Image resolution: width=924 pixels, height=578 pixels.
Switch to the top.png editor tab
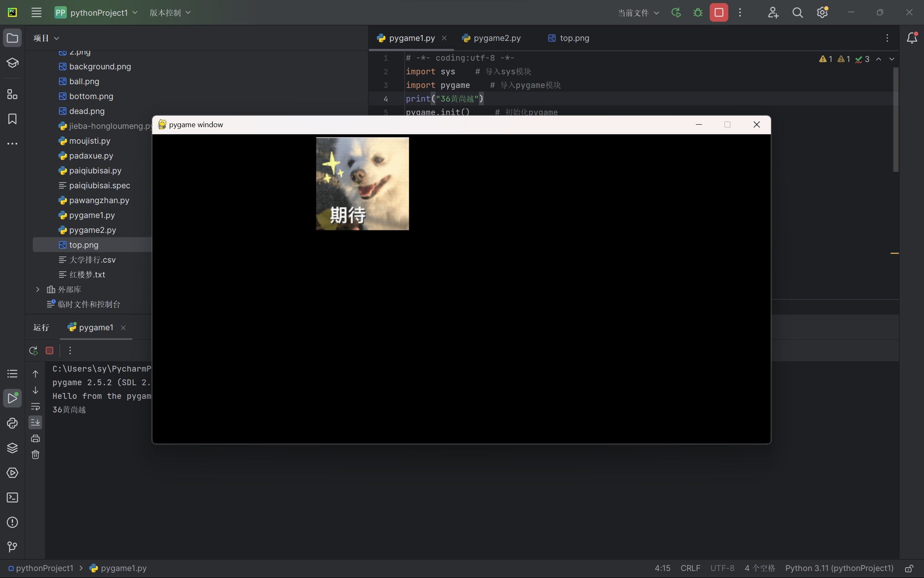pyautogui.click(x=574, y=38)
